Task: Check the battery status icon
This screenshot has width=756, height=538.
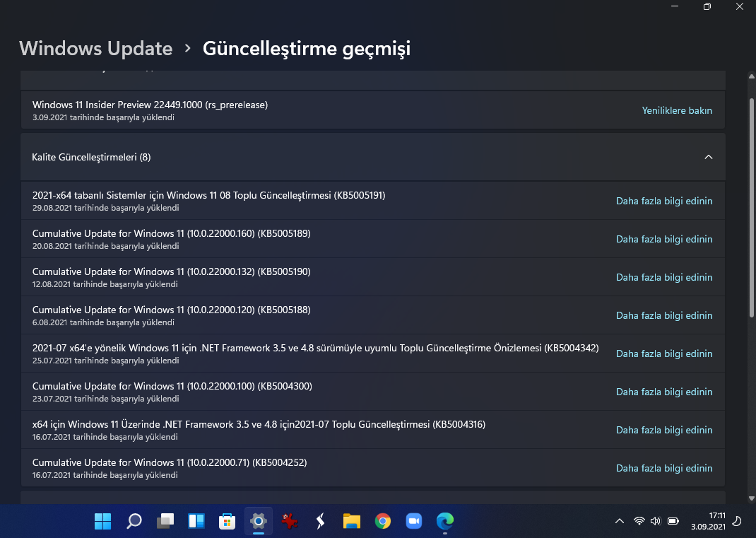Action: click(673, 521)
